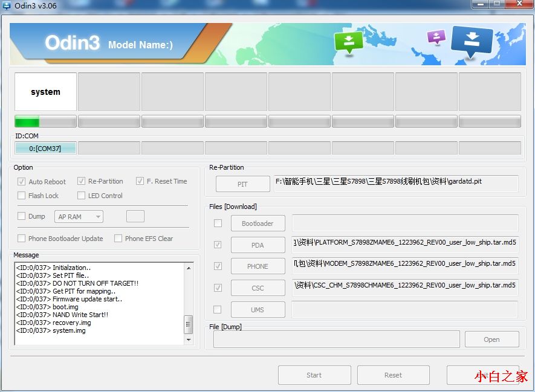Click the empty UMS path field
This screenshot has width=535, height=392.
point(404,309)
